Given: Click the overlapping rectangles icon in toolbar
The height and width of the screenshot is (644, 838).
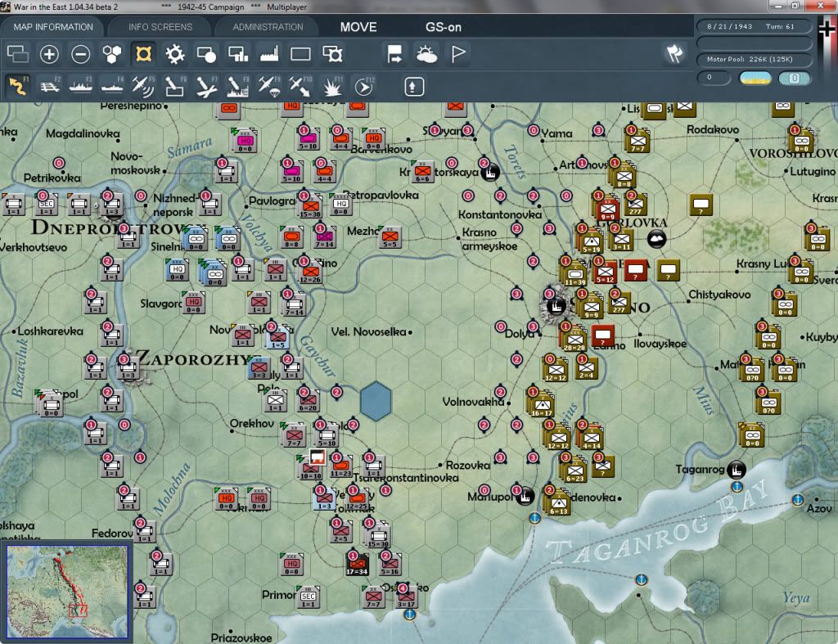Looking at the screenshot, I should 18,54.
